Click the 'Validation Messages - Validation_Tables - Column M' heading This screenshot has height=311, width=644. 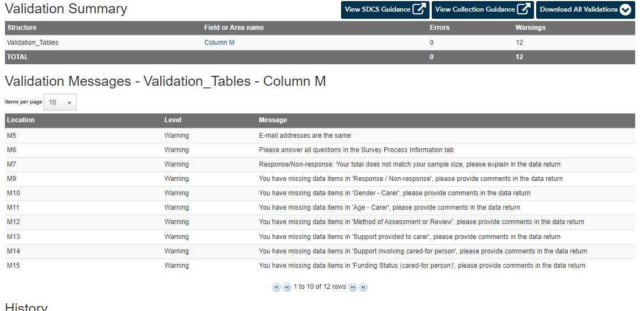tap(165, 81)
